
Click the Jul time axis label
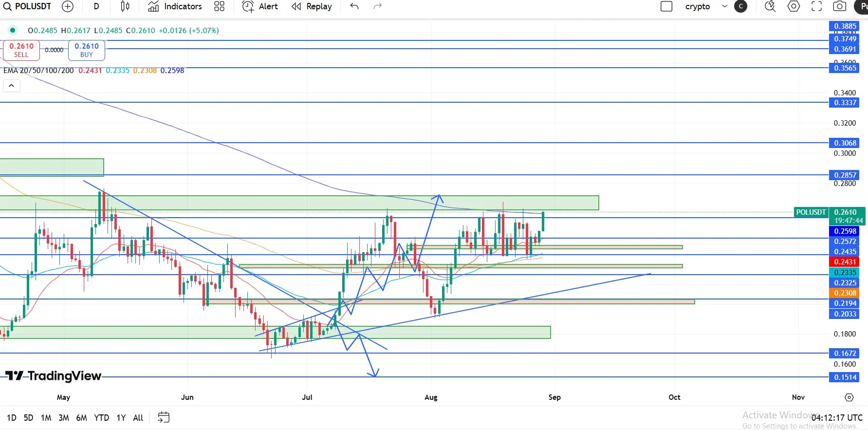[307, 397]
